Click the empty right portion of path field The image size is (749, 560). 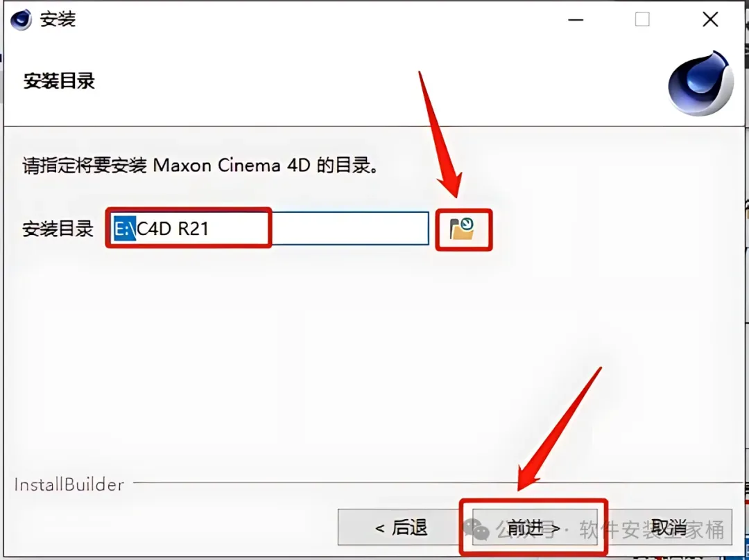[x=351, y=228]
